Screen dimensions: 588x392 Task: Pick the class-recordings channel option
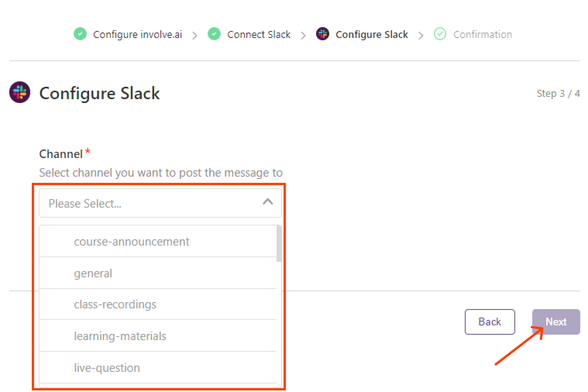pos(158,304)
